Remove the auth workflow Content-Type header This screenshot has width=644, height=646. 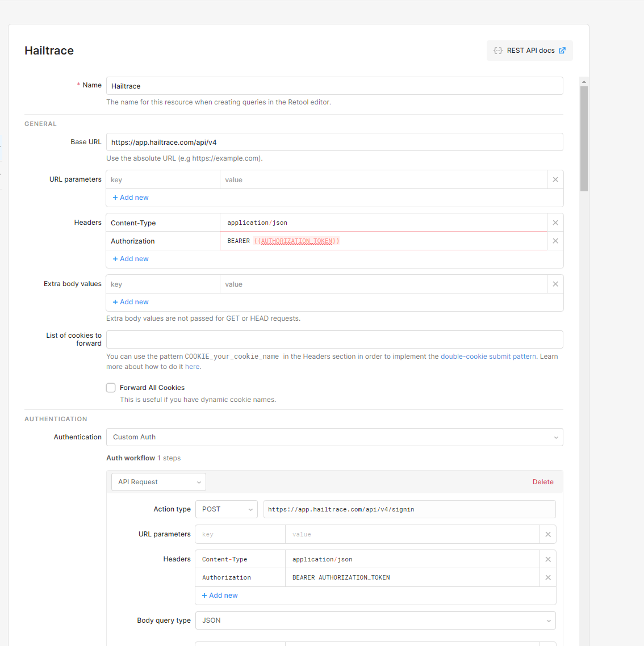[548, 559]
